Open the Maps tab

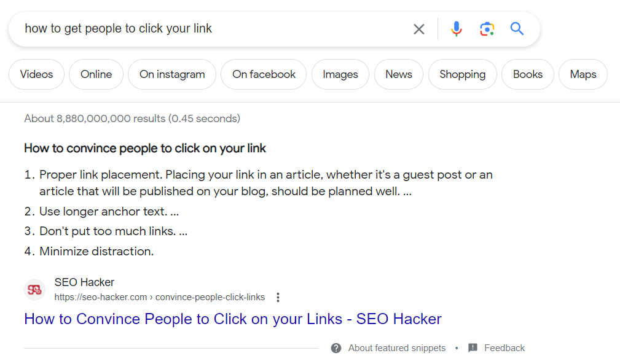pos(583,74)
